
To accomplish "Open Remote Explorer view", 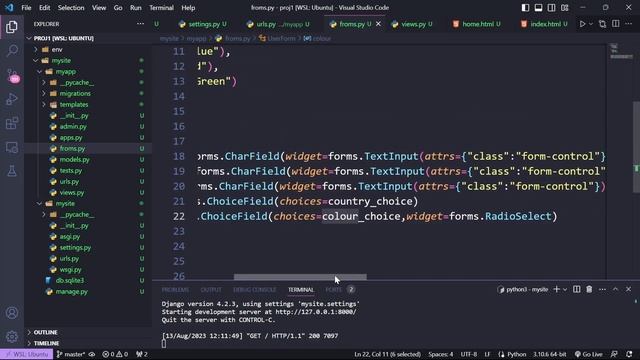I will pos(12,147).
